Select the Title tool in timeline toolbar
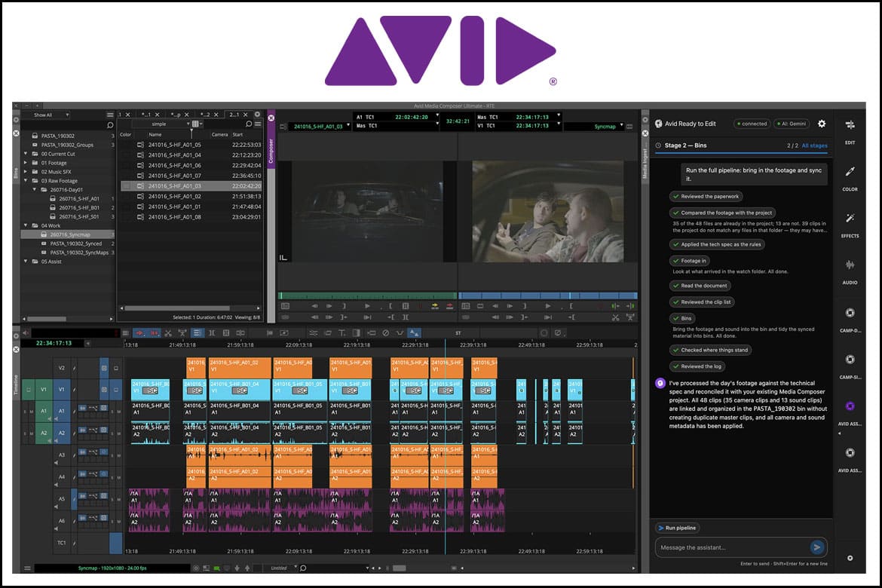882x588 pixels. pos(341,333)
